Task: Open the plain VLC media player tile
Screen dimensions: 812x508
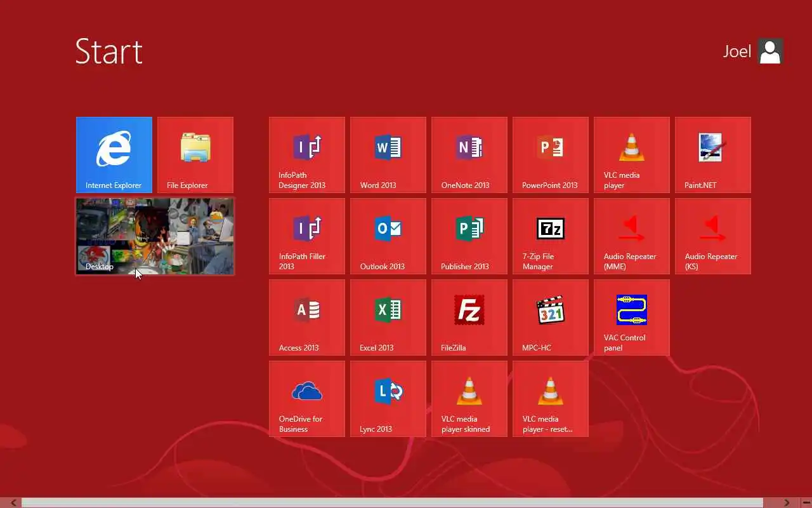Action: [x=632, y=155]
